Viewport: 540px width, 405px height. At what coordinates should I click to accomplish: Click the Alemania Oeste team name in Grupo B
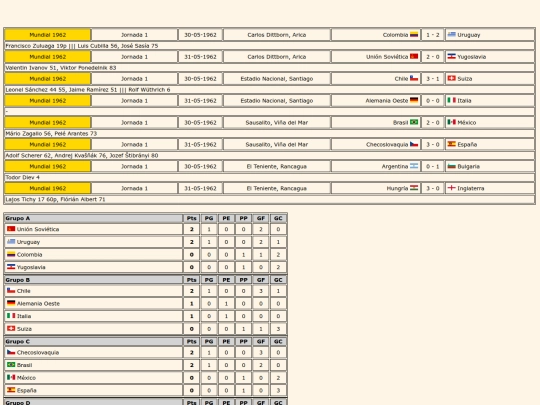click(38, 303)
